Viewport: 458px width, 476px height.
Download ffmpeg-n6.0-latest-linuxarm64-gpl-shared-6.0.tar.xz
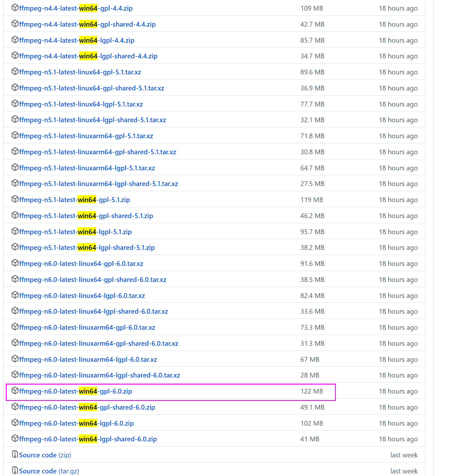coord(99,344)
